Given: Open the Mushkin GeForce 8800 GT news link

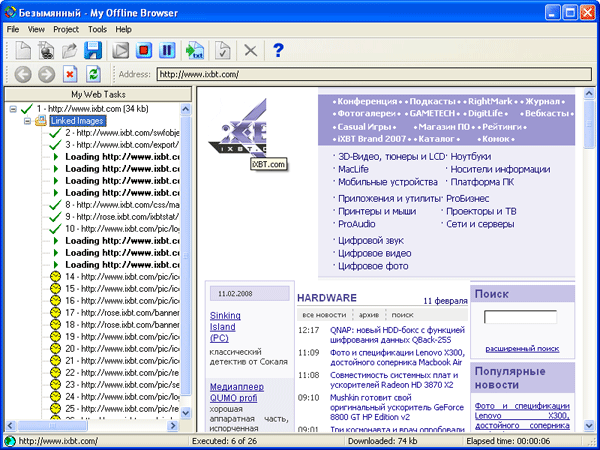Looking at the screenshot, I should coord(397,407).
